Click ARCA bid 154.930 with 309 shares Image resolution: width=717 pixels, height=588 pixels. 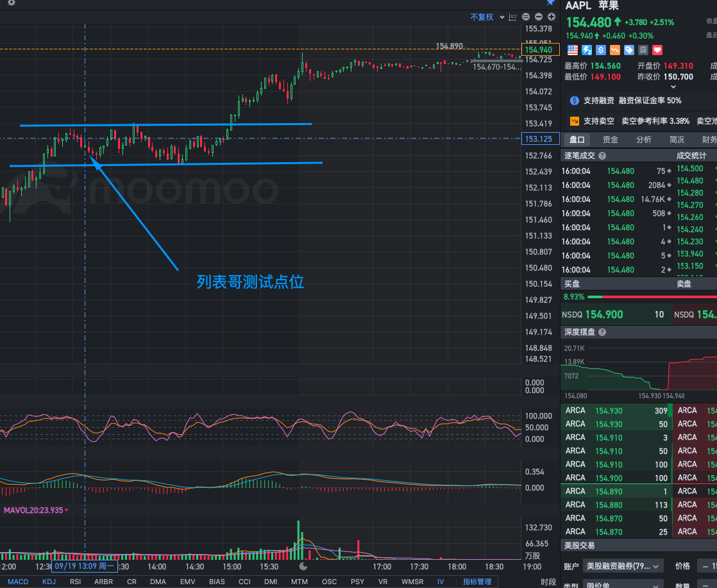pos(616,410)
